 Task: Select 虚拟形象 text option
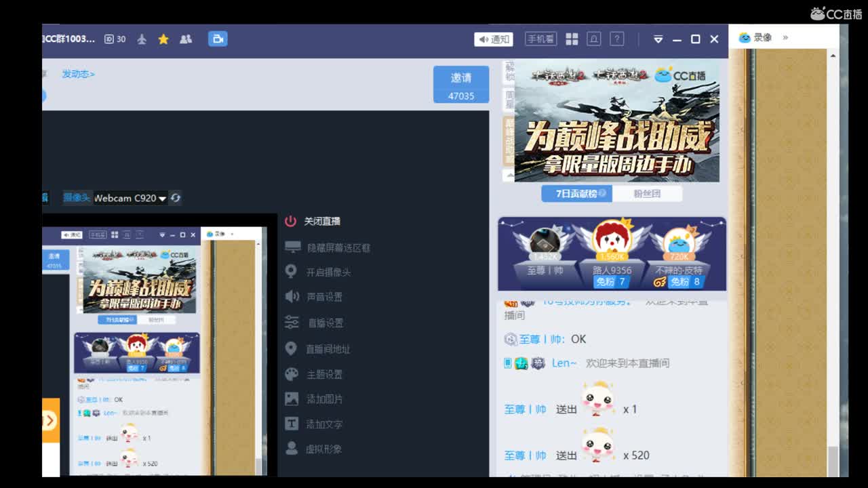(324, 449)
